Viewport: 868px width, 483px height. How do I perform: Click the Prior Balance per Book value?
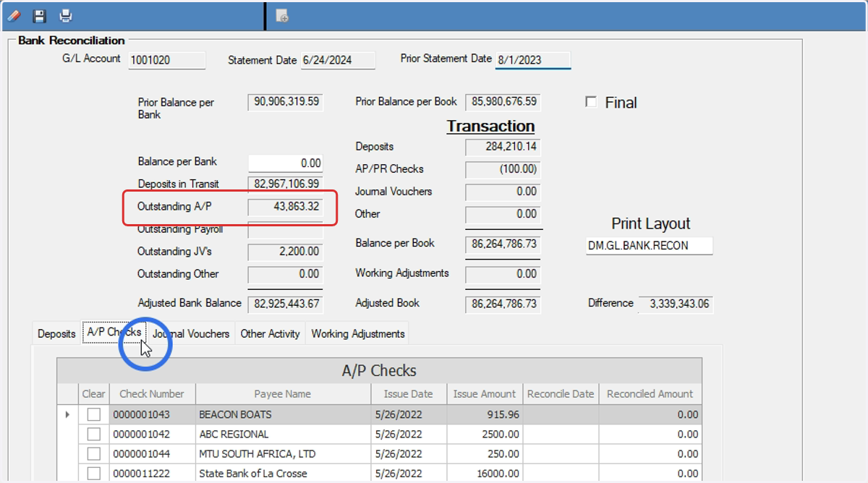click(503, 102)
